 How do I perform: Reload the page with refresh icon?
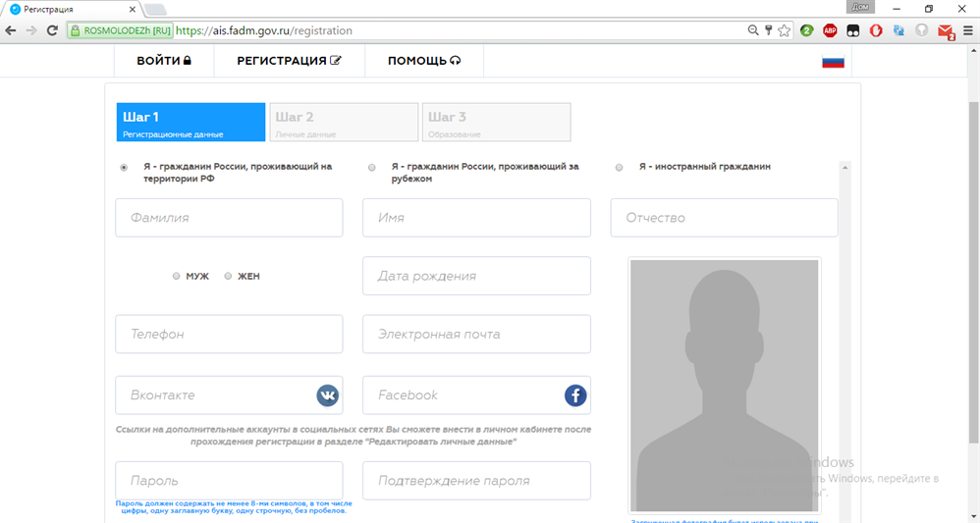click(52, 30)
